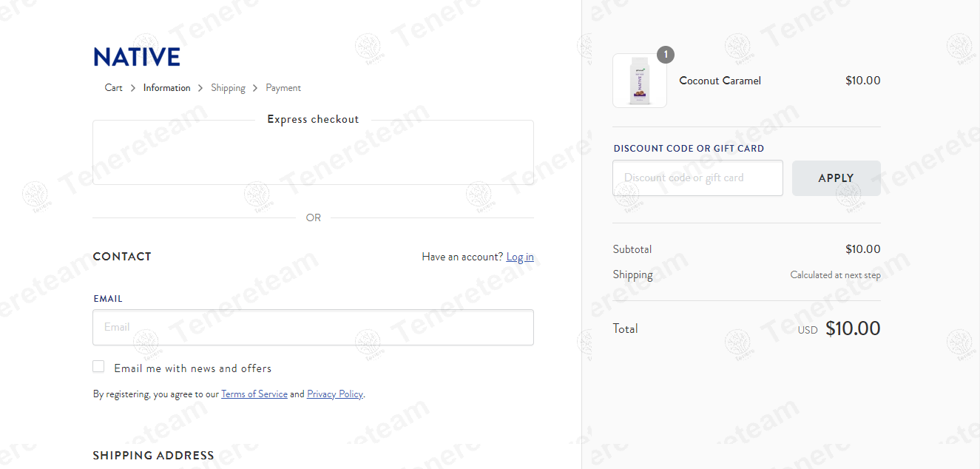Focus the Discount code or gift card field

(697, 178)
